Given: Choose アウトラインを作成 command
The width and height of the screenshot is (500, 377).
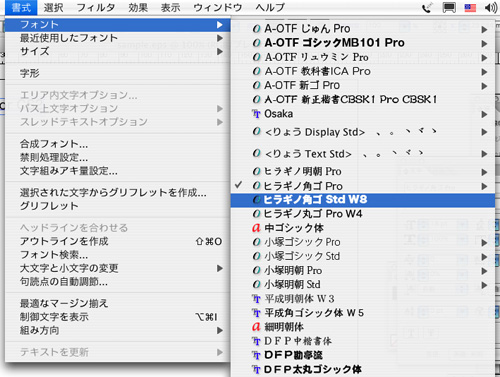Looking at the screenshot, I should pyautogui.click(x=118, y=241).
